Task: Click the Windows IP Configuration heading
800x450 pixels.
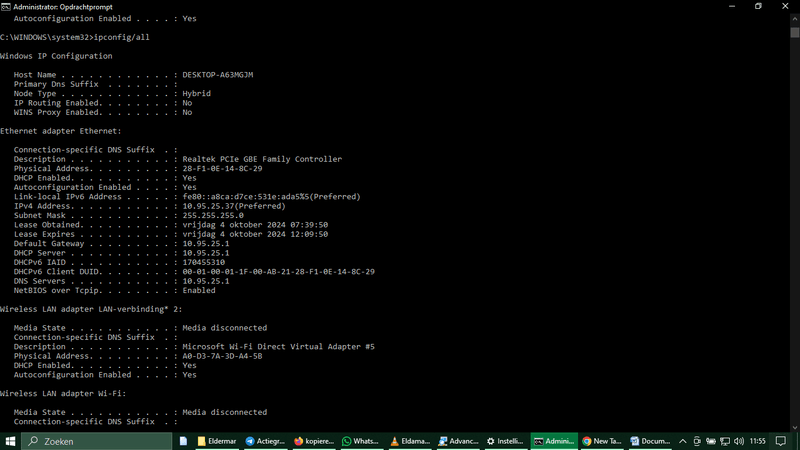Action: click(x=56, y=56)
